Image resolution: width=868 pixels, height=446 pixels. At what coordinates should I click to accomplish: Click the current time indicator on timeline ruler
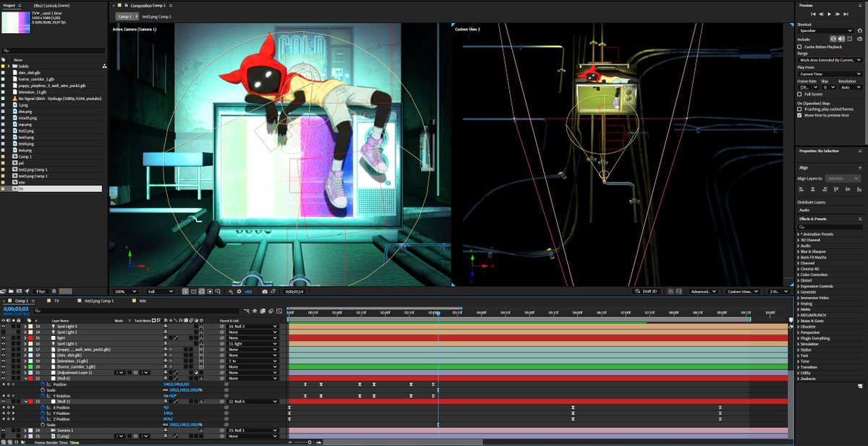click(438, 313)
